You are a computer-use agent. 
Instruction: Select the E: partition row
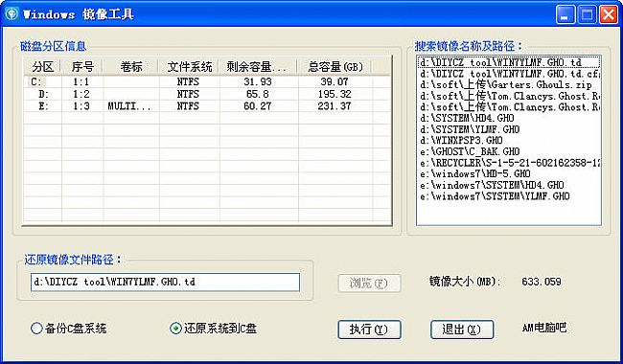click(207, 106)
